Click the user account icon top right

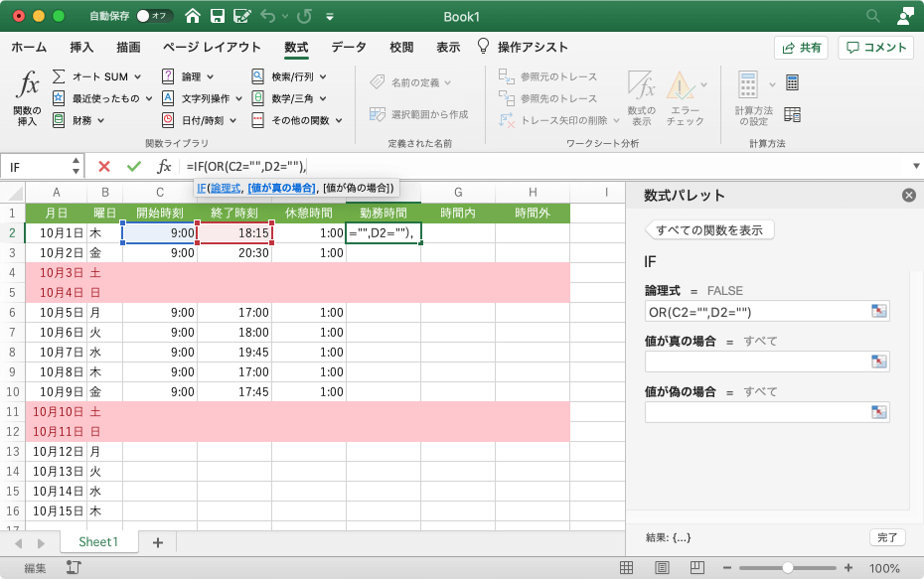tap(904, 16)
